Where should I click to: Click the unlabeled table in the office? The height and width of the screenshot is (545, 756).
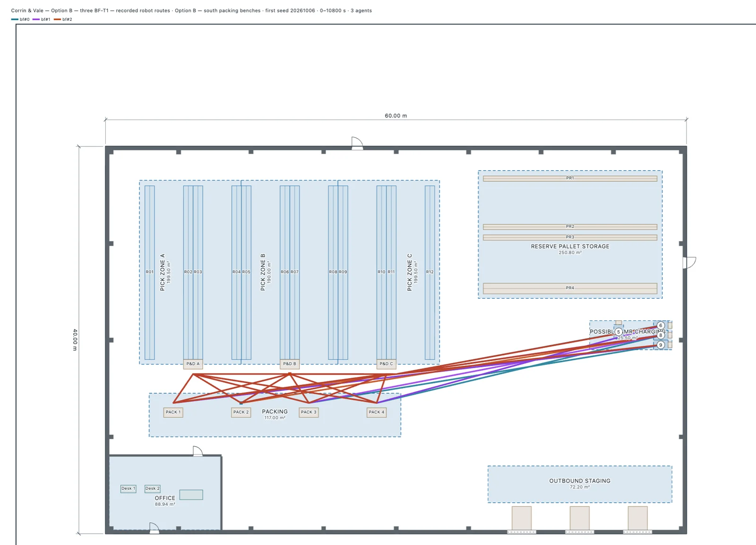point(191,494)
